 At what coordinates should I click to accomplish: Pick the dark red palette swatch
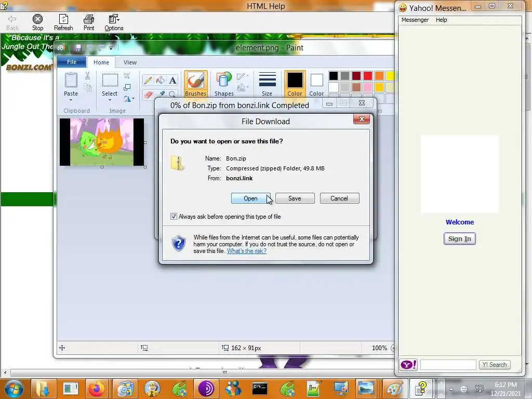point(356,76)
